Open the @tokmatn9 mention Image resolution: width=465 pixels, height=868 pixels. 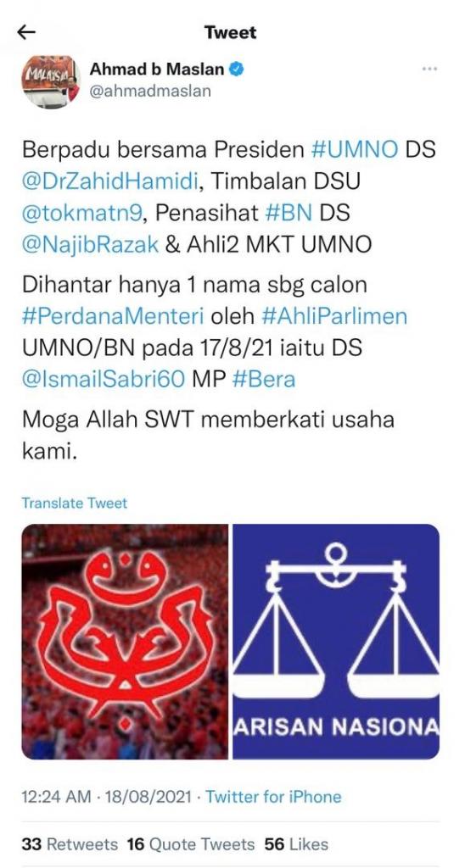click(x=82, y=213)
